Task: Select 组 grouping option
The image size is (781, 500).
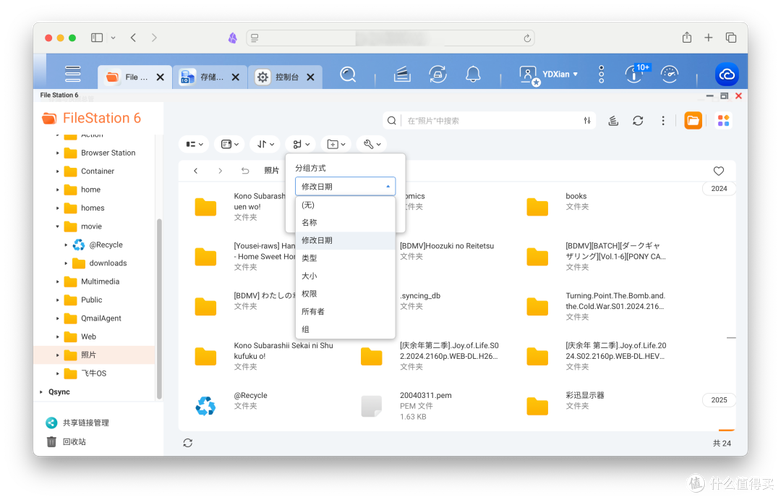Action: coord(345,329)
